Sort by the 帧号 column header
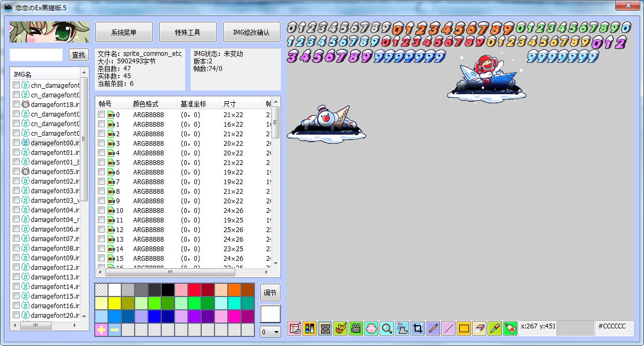This screenshot has height=346, width=644. pos(113,104)
